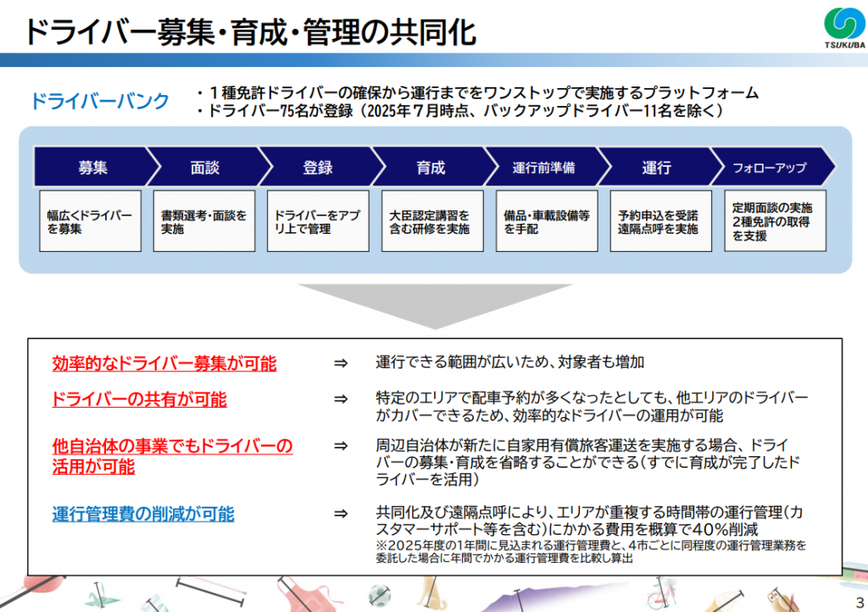Open the blue 運行管理費の削減が可能 heading
The height and width of the screenshot is (612, 868).
[143, 514]
